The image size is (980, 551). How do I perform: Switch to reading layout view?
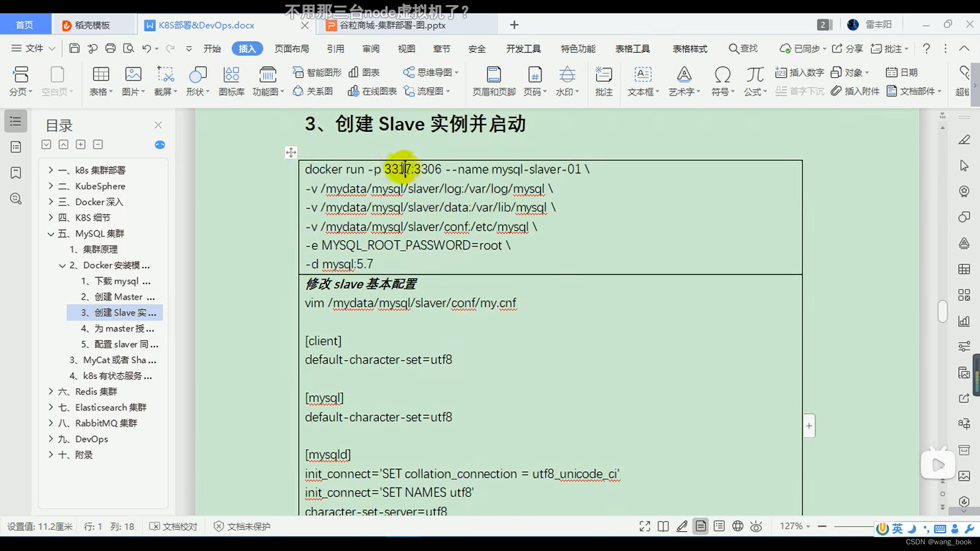pyautogui.click(x=663, y=526)
